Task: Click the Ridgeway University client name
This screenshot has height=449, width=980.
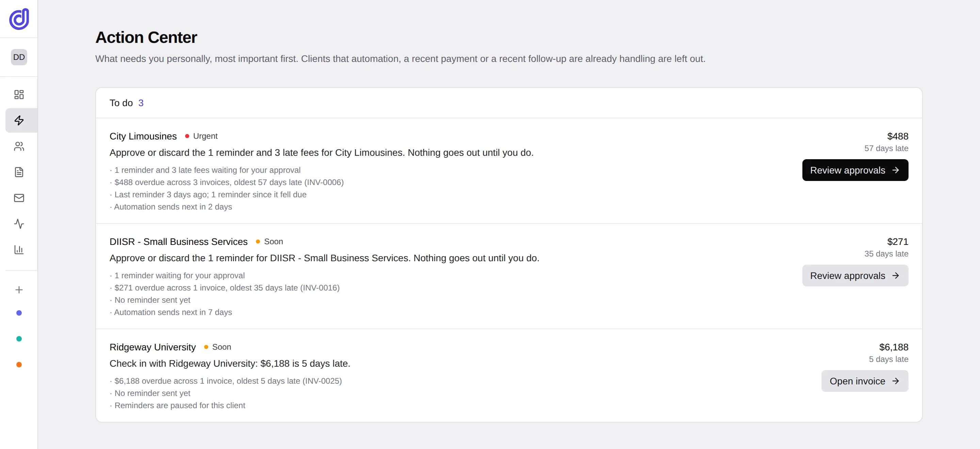Action: click(152, 347)
